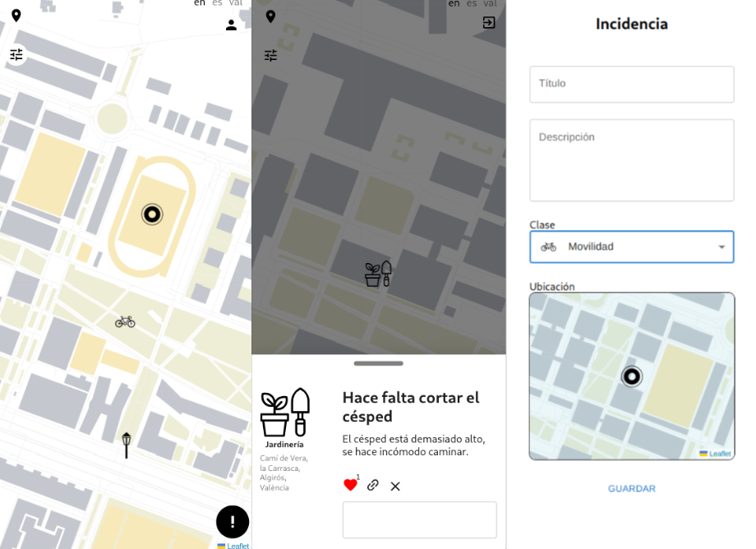Click the gardening marker on the dimmed map
756x549 pixels.
[x=378, y=274]
